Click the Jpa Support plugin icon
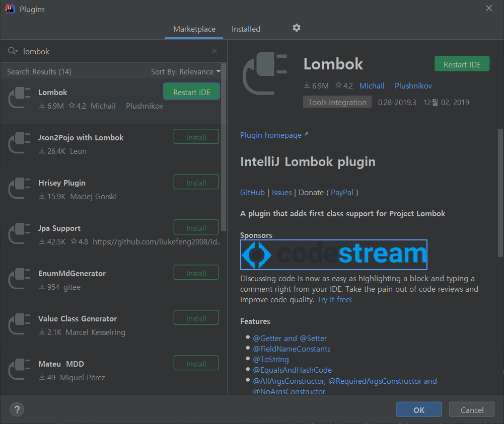The image size is (504, 424). point(19,234)
